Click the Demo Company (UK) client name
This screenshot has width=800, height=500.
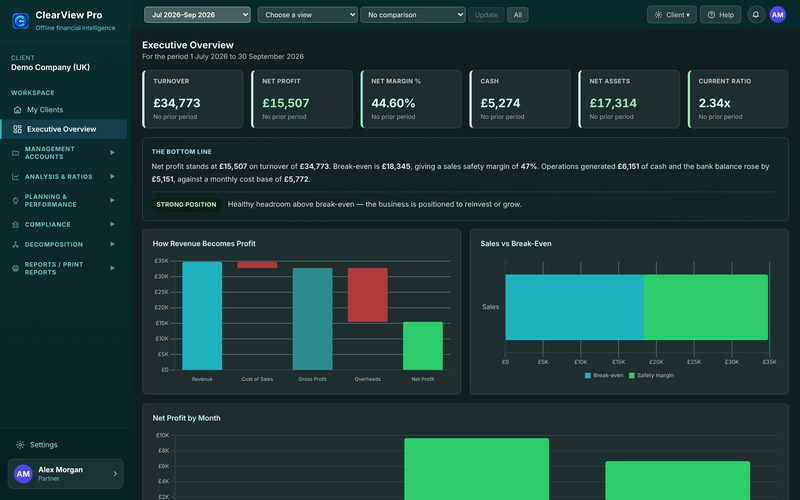tap(50, 67)
